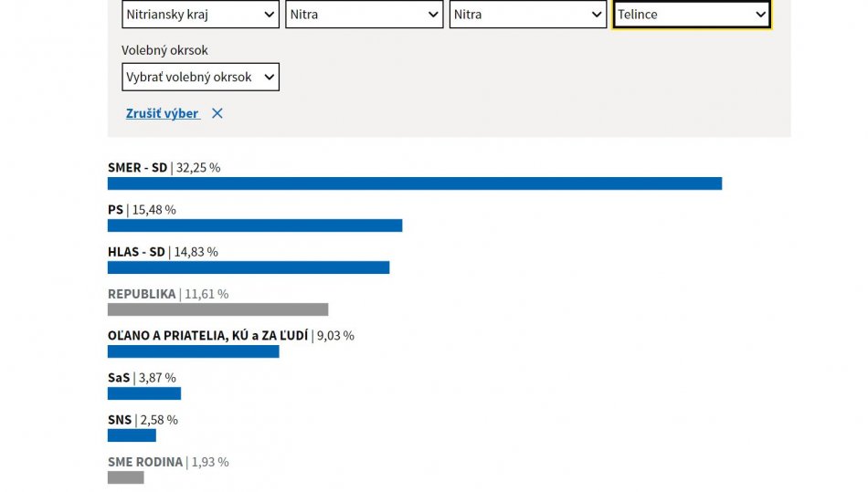Click the HLAS - SD result bar

point(248,267)
